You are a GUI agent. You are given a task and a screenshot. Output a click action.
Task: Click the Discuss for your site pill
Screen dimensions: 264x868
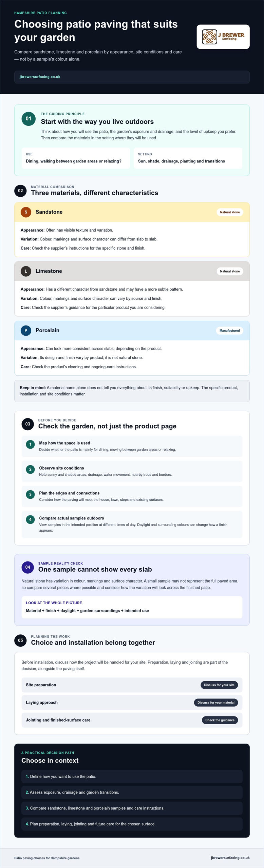coord(219,685)
